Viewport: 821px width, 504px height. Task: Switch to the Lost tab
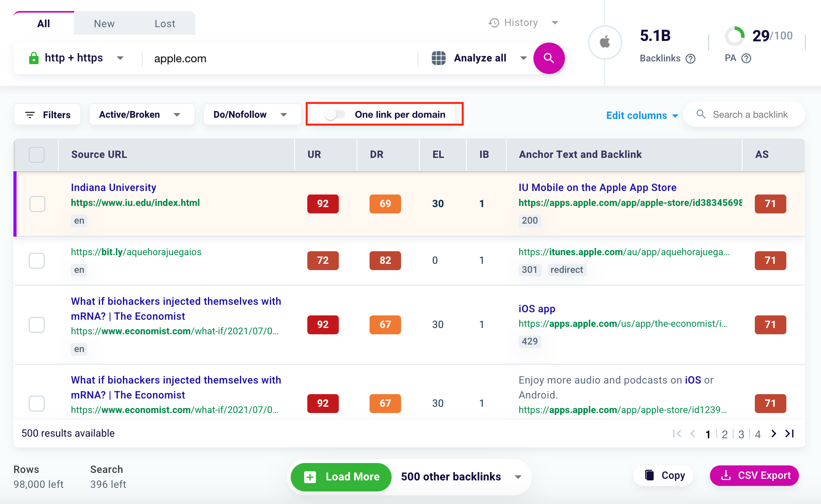click(165, 24)
